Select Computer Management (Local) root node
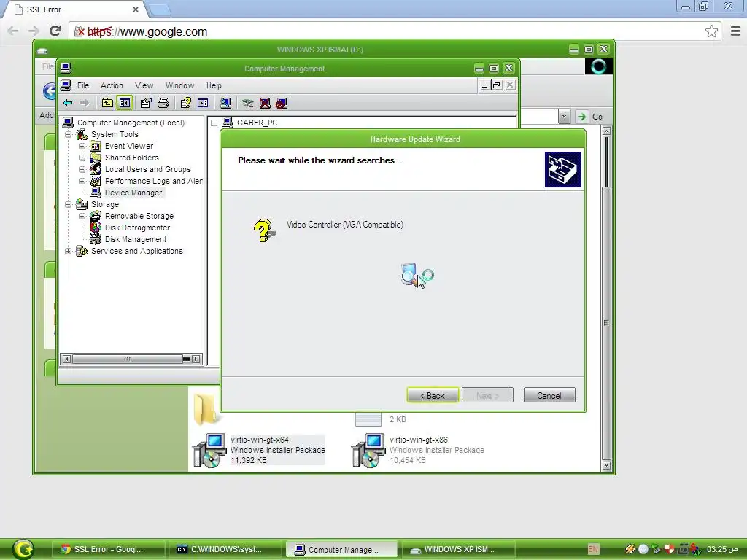 point(131,122)
